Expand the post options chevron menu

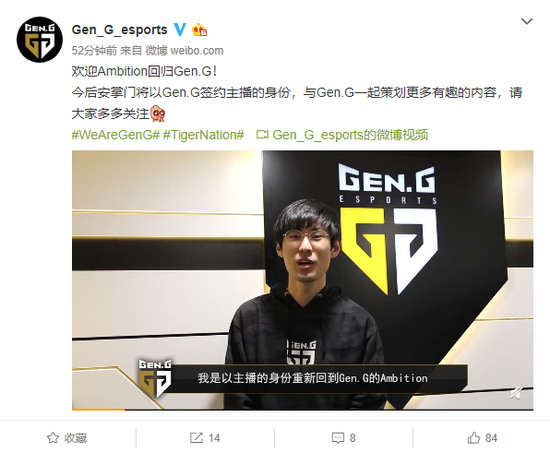pyautogui.click(x=527, y=21)
